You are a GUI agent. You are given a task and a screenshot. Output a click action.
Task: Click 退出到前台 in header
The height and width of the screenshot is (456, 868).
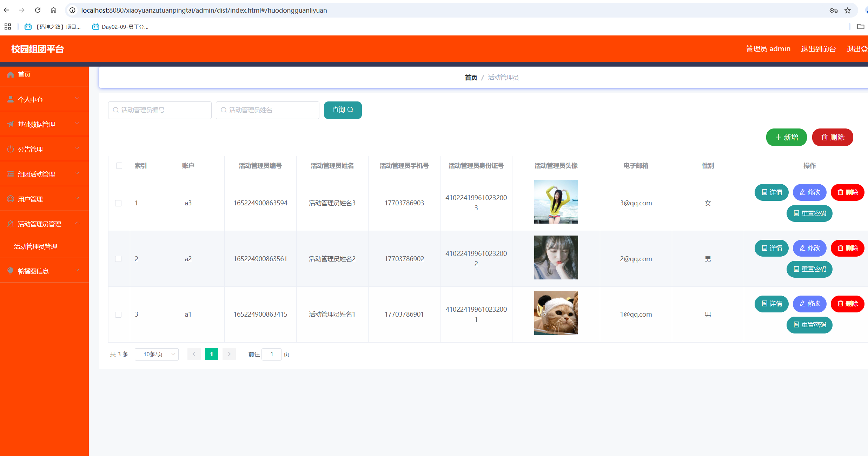click(819, 49)
